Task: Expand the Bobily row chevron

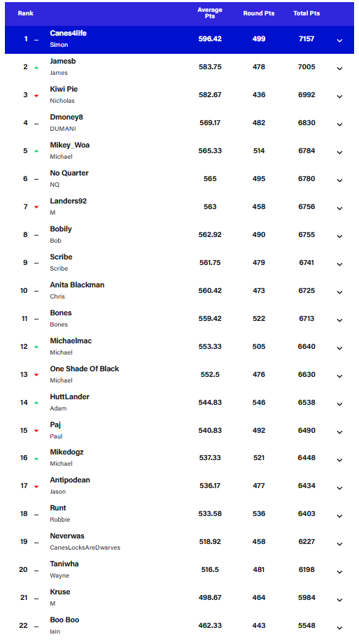Action: pyautogui.click(x=339, y=236)
